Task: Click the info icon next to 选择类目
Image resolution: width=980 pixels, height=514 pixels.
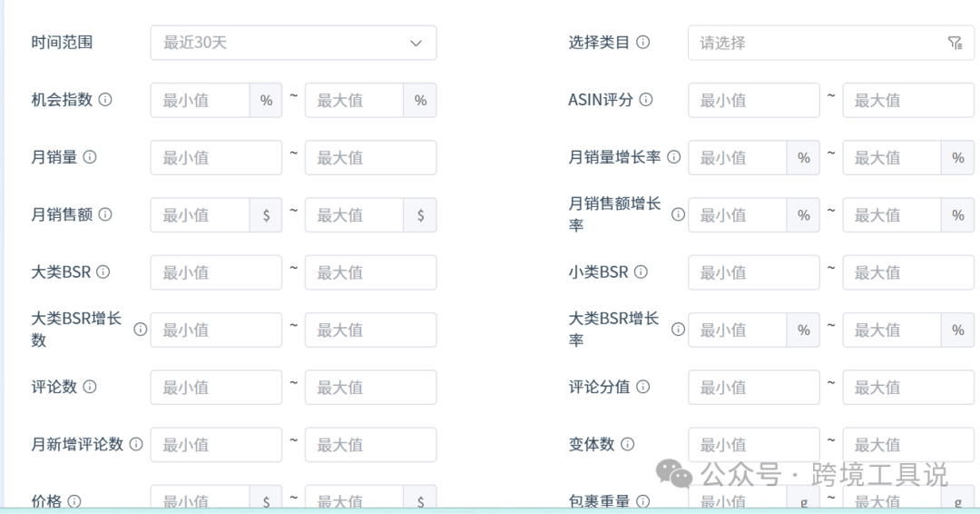Action: pos(642,42)
